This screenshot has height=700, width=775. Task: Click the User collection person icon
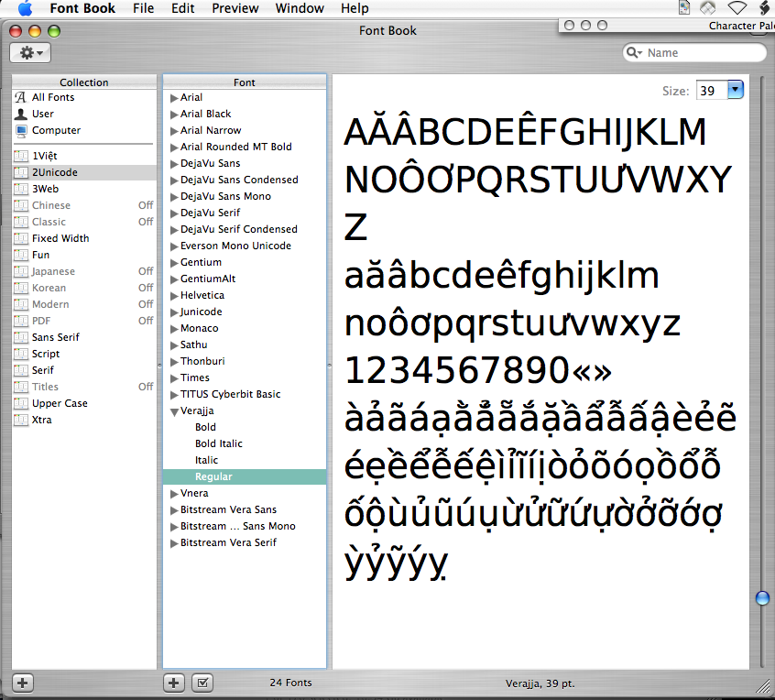coord(21,115)
